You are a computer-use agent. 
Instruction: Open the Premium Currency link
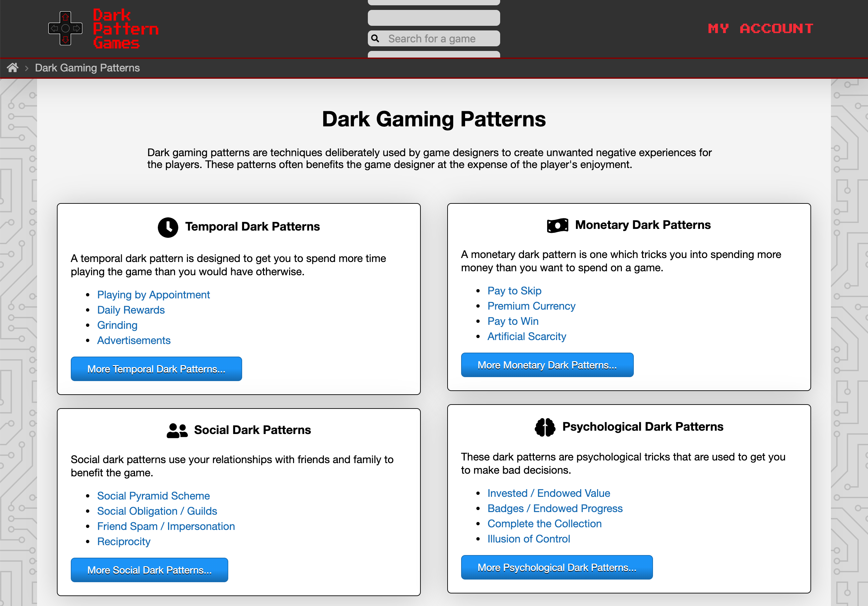tap(531, 306)
